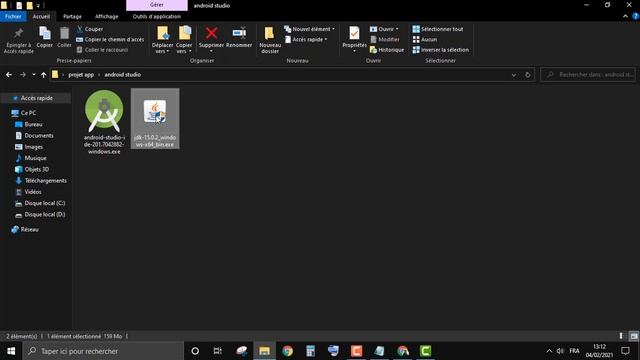The height and width of the screenshot is (360, 640).
Task: Open Outils d'application tab
Action: 157,16
